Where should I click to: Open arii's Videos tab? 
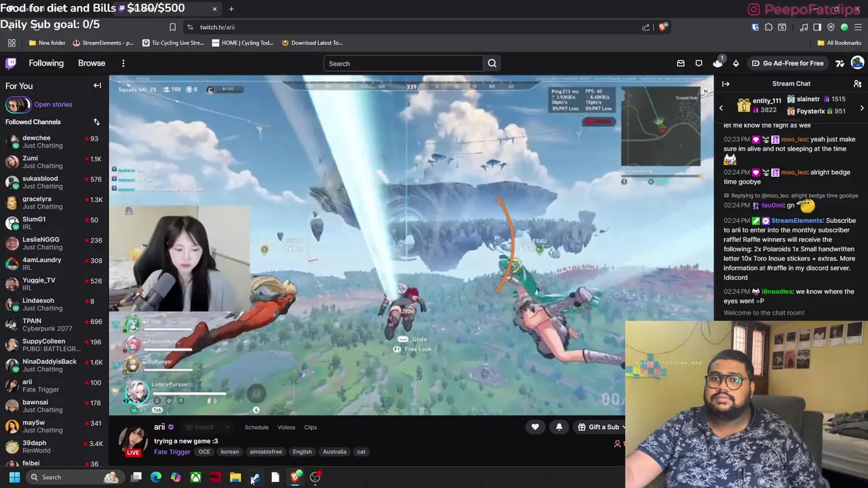[286, 427]
